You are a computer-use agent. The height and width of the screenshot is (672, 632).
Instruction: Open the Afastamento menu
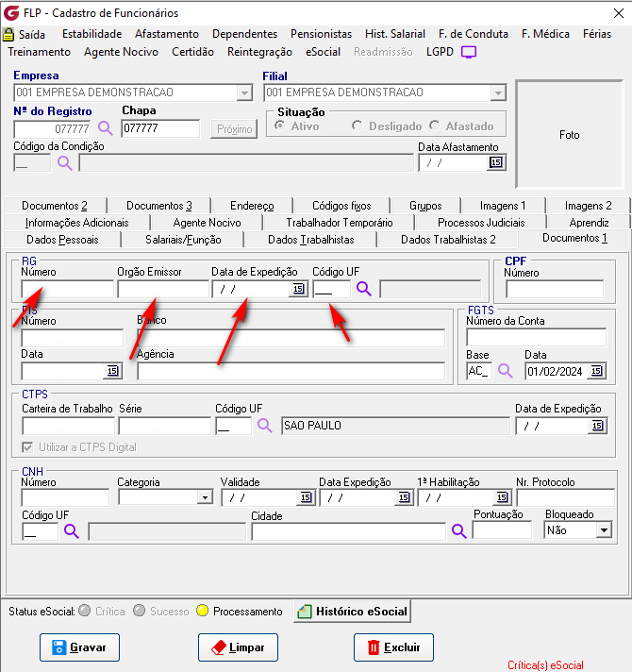tap(167, 34)
